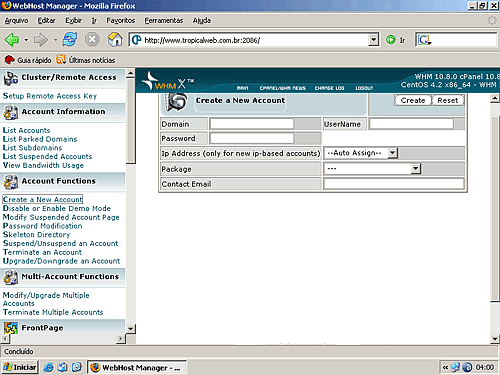Open the address bar URL history dropdown

[374, 40]
